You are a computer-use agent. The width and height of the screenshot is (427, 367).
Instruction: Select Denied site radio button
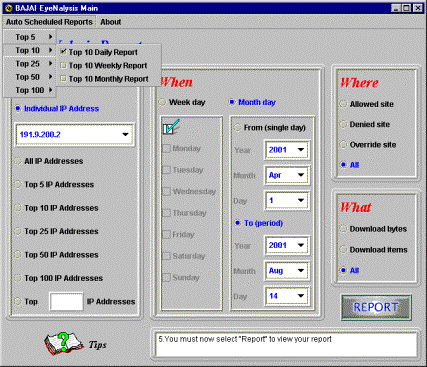point(343,125)
